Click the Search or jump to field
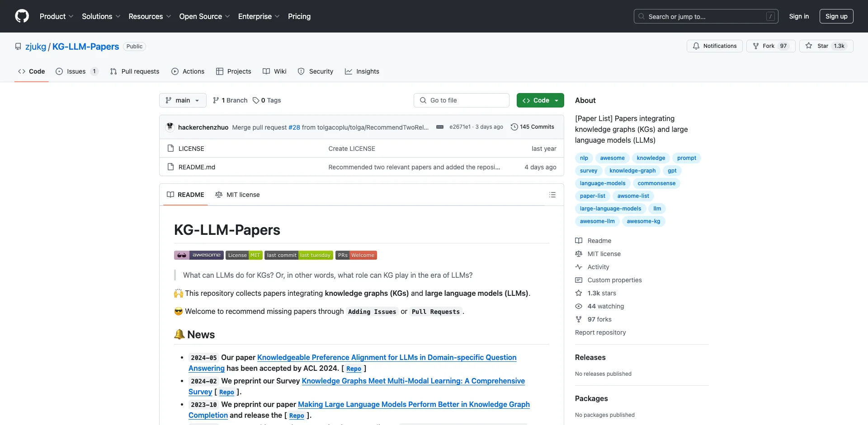Image resolution: width=868 pixels, height=425 pixels. point(706,16)
